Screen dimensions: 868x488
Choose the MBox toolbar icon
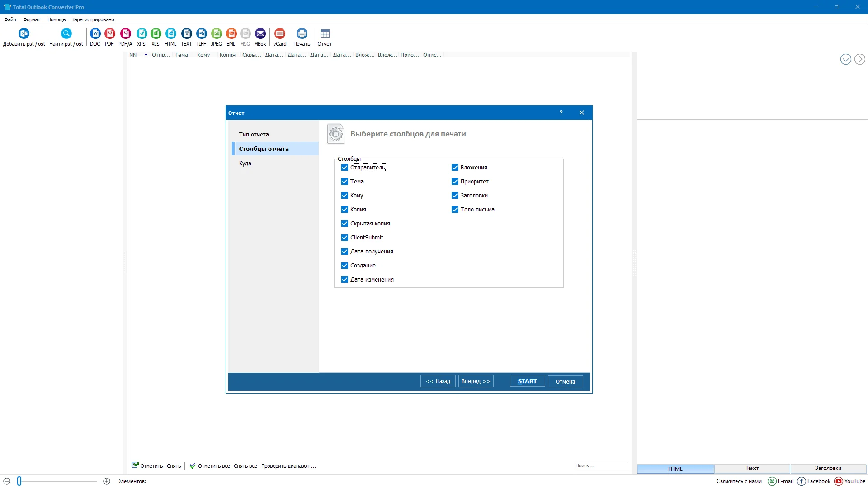(x=260, y=33)
